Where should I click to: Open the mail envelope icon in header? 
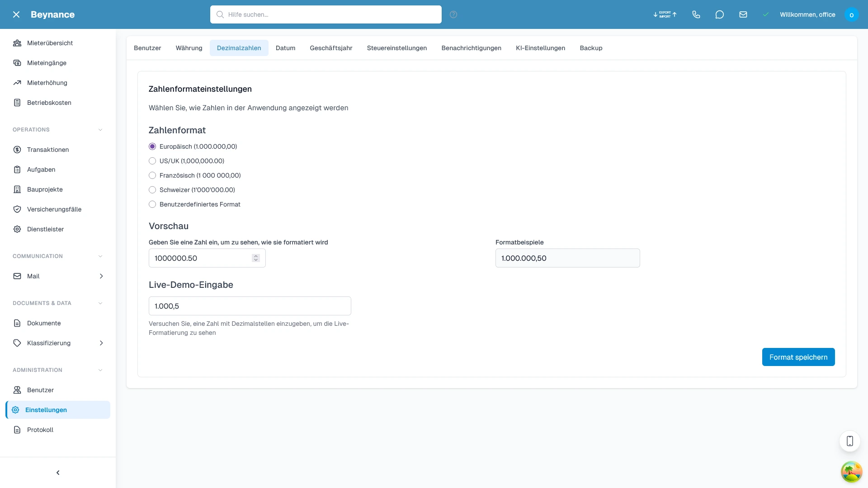[x=743, y=14]
